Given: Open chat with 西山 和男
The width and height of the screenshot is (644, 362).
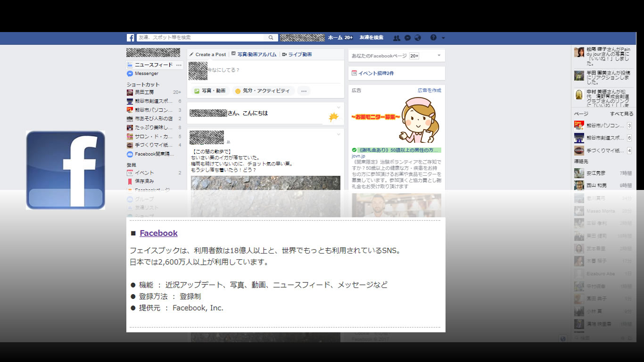Looking at the screenshot, I should 603,186.
